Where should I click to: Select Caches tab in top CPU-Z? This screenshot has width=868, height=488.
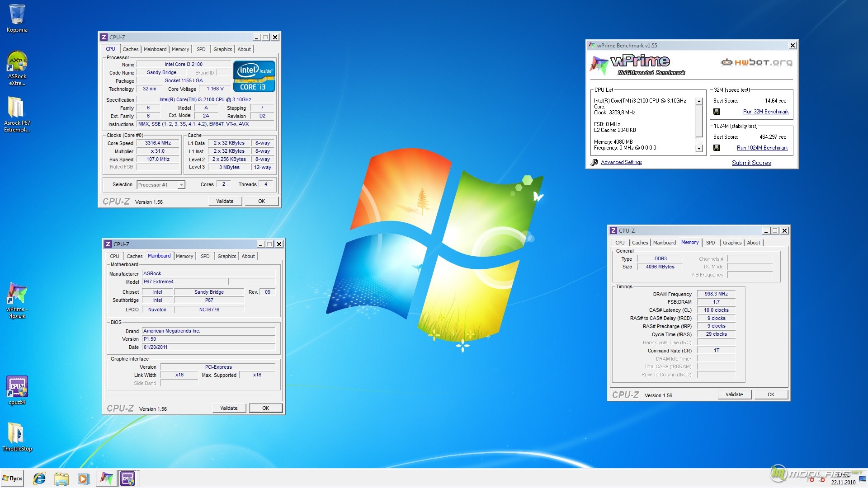pyautogui.click(x=130, y=49)
